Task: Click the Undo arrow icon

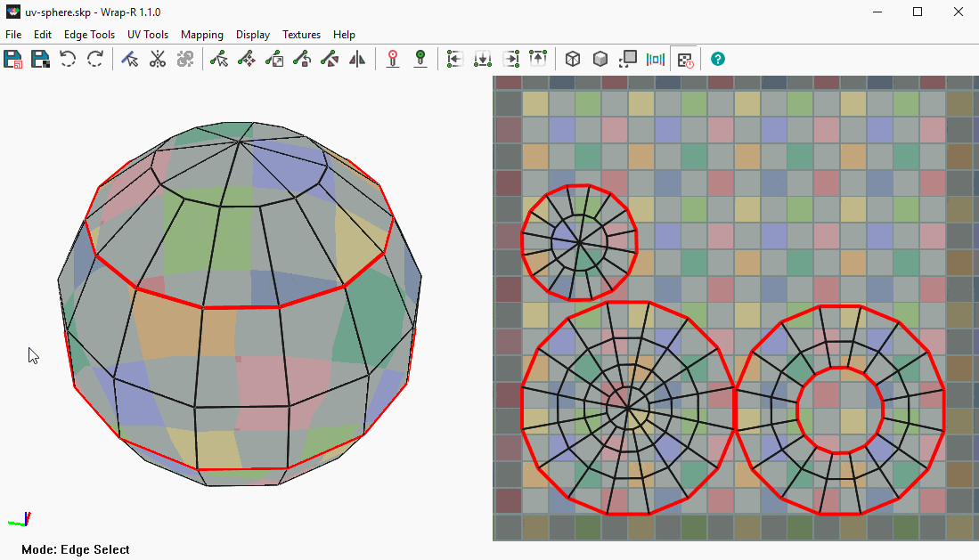Action: 68,60
